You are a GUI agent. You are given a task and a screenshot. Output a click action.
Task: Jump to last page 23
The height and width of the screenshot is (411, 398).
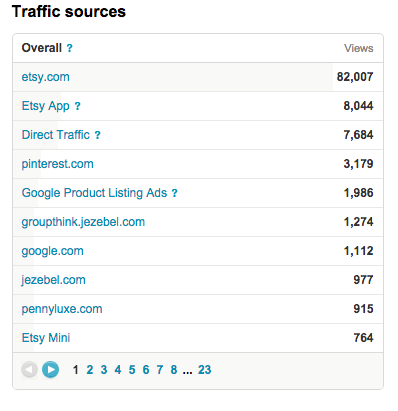[x=205, y=370]
